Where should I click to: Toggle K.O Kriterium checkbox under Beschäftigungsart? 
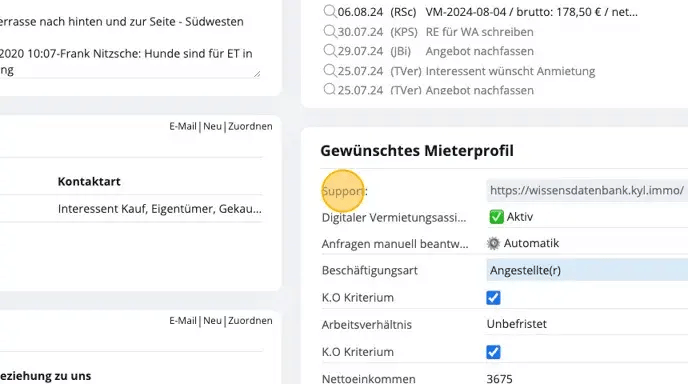493,298
